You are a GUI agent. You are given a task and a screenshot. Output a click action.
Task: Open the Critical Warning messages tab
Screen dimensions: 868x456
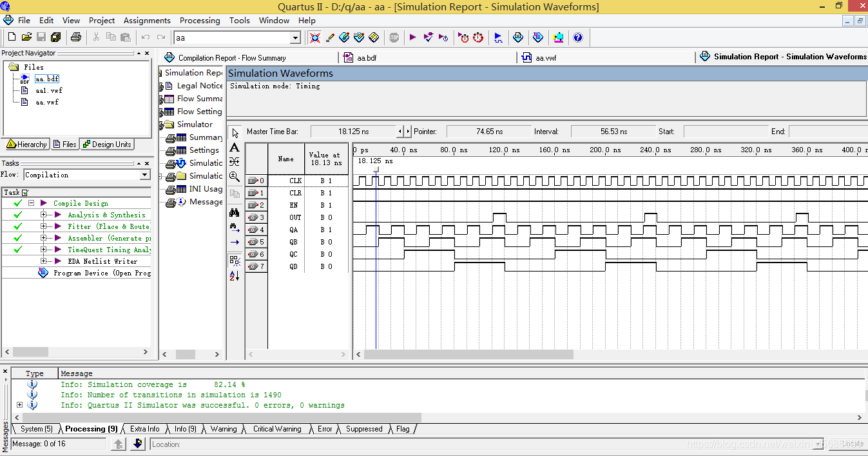coord(276,429)
